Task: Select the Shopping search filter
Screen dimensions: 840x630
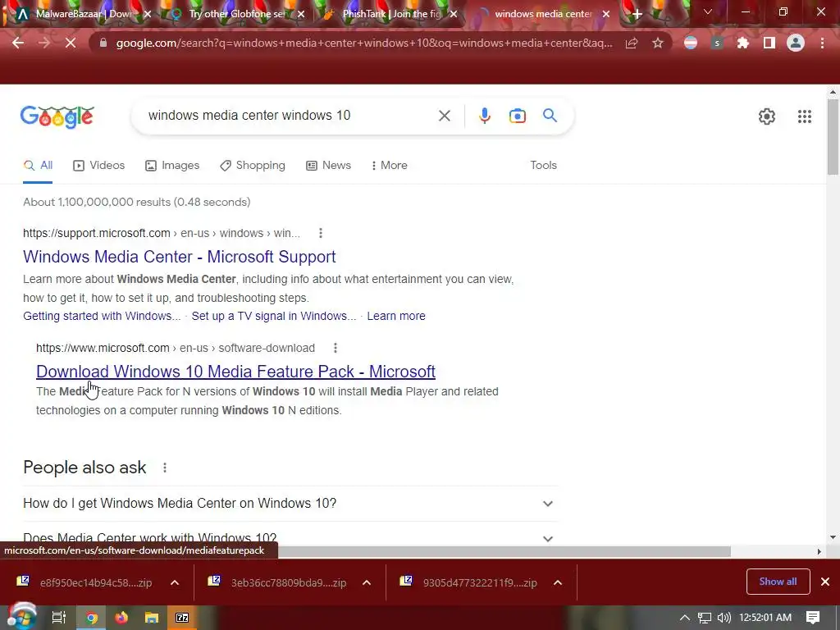Action: click(253, 166)
